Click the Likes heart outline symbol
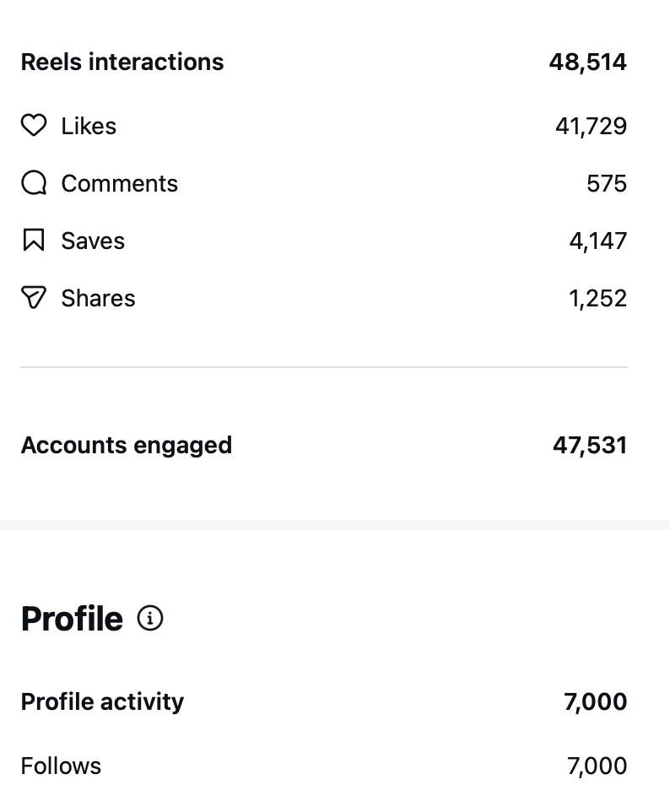 (x=34, y=125)
